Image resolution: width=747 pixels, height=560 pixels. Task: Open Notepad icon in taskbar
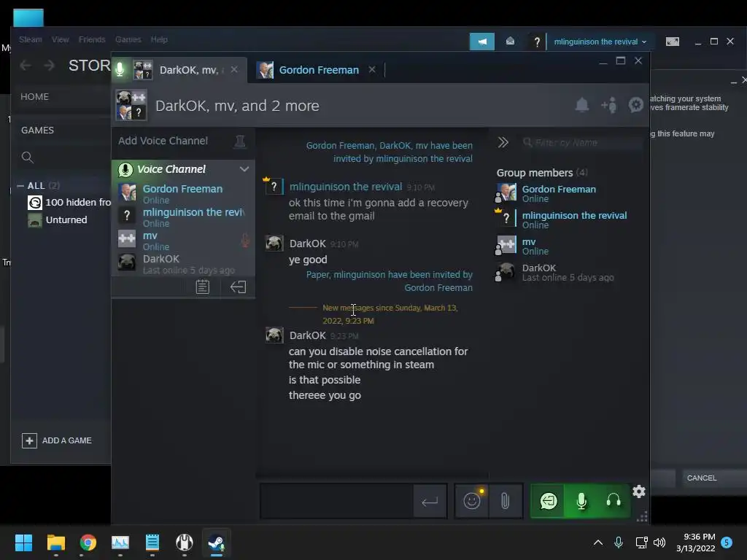point(152,542)
